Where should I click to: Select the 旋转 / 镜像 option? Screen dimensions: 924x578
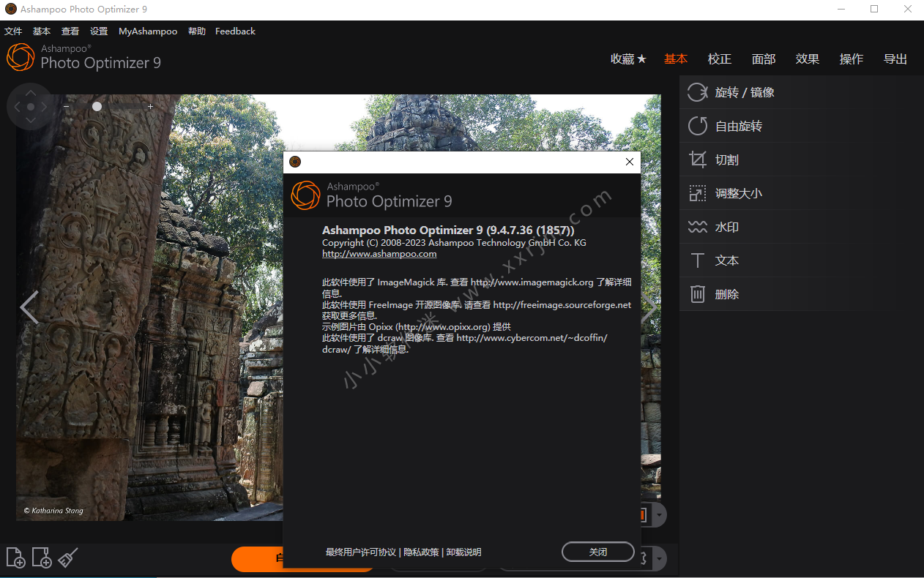(x=802, y=92)
